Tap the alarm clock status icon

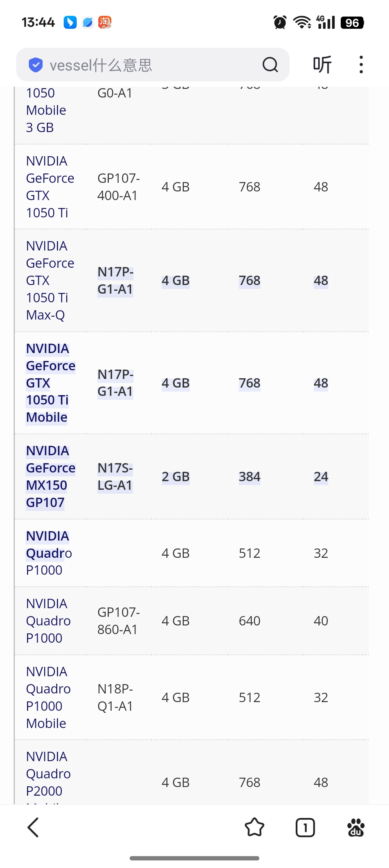pos(280,22)
